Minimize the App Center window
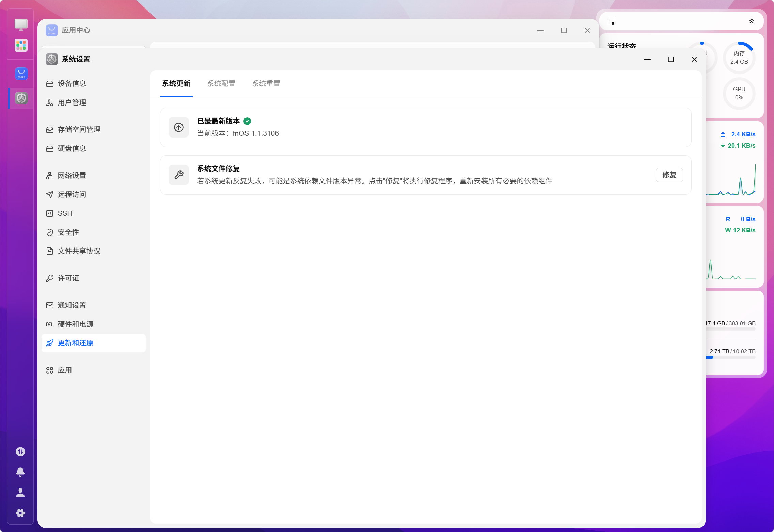Image resolution: width=774 pixels, height=532 pixels. point(540,30)
